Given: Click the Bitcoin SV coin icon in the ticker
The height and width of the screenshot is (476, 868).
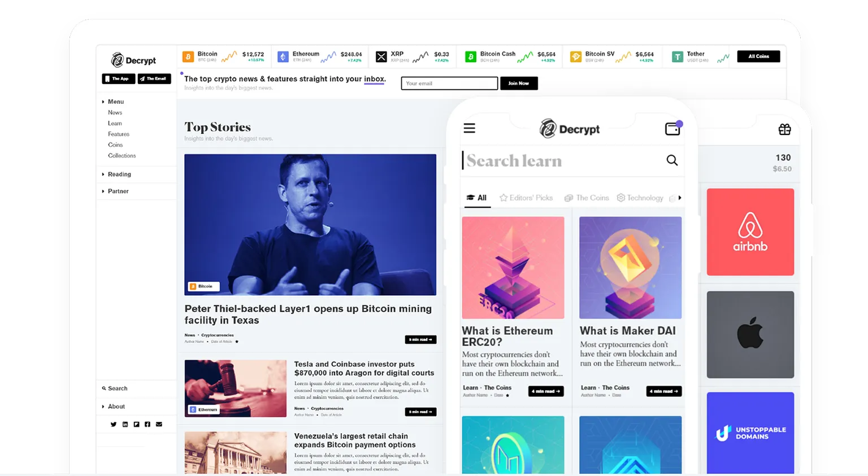Looking at the screenshot, I should tap(576, 56).
